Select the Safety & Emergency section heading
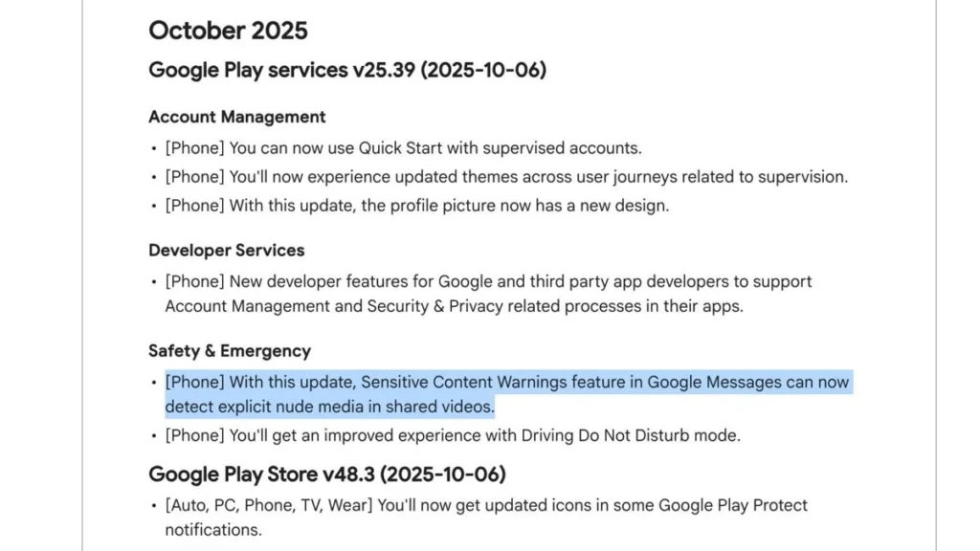Viewport: 980px width, 551px height. tap(230, 351)
